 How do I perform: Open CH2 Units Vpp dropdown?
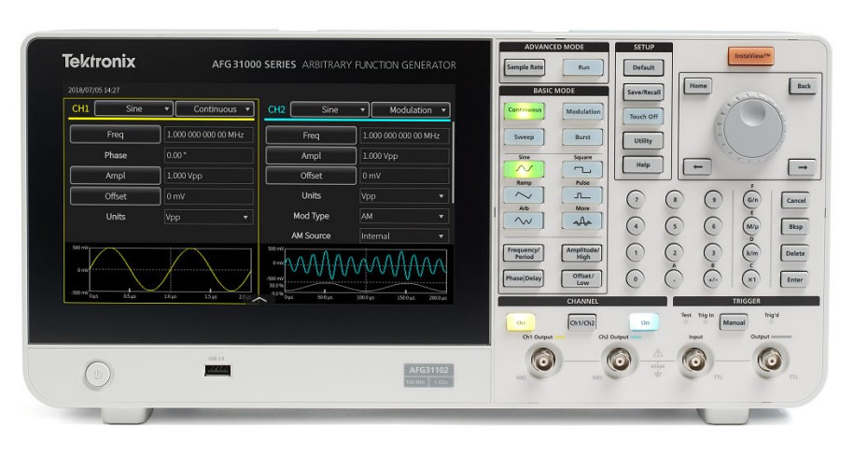pos(404,195)
